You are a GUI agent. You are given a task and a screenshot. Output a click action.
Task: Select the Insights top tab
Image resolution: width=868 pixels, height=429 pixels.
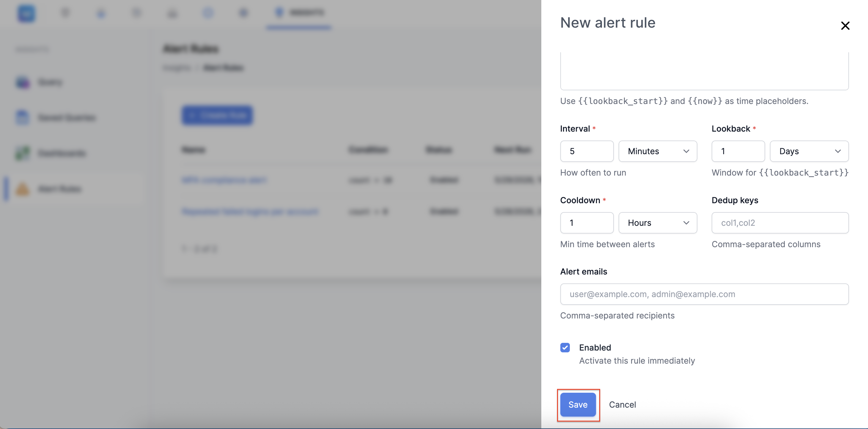299,13
